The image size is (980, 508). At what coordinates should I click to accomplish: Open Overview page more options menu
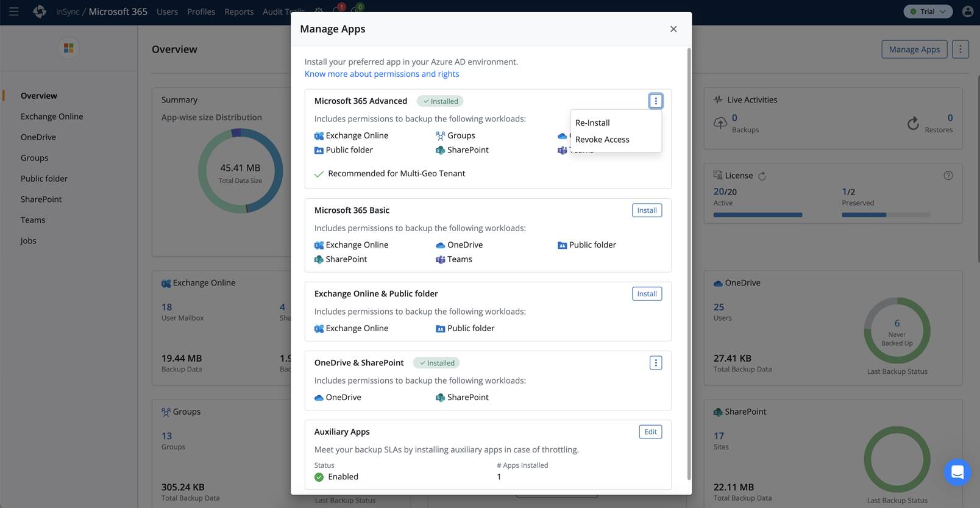960,49
